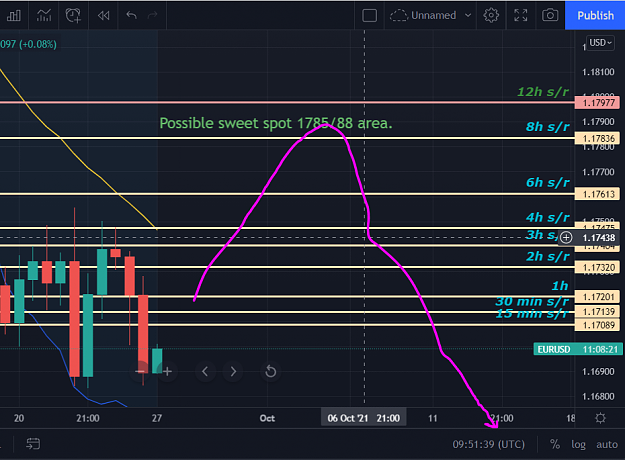Select the layout square icon
This screenshot has height=460, width=625.
point(369,16)
